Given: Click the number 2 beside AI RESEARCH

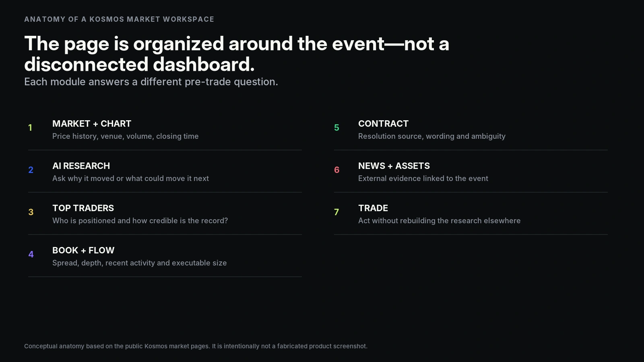Looking at the screenshot, I should pos(31,170).
